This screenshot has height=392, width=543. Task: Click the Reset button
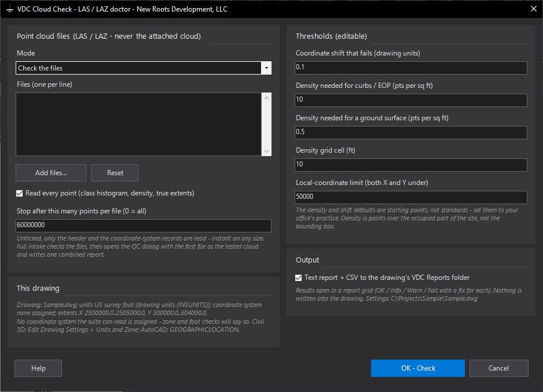pyautogui.click(x=115, y=173)
